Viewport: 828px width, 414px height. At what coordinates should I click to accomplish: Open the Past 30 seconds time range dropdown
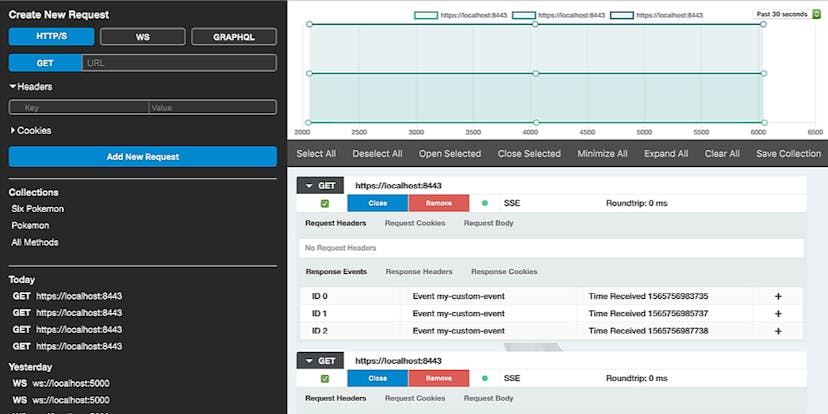pyautogui.click(x=787, y=14)
